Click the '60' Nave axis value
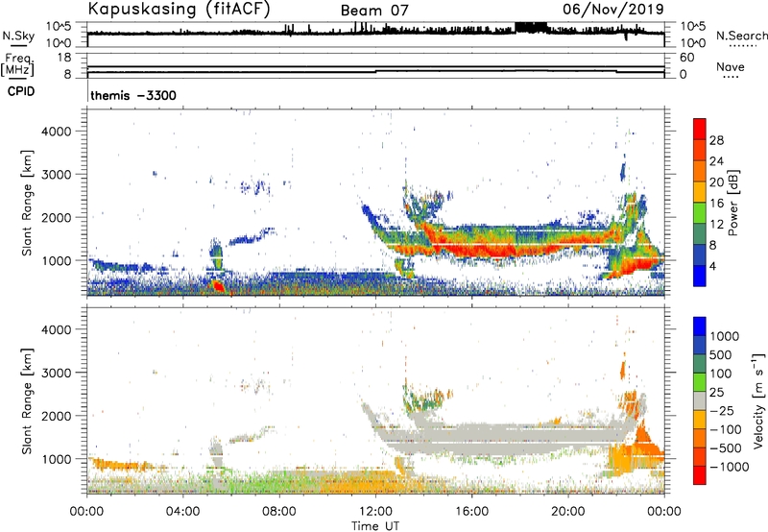 pos(686,58)
